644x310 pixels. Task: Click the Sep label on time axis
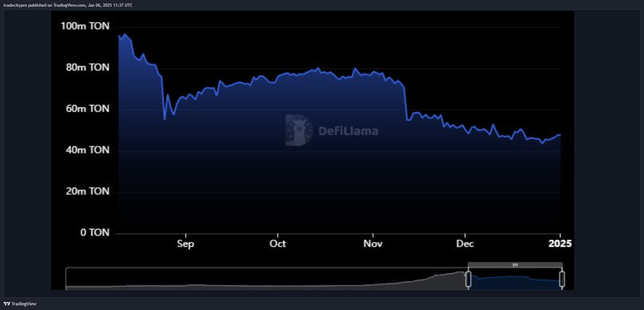pos(185,244)
